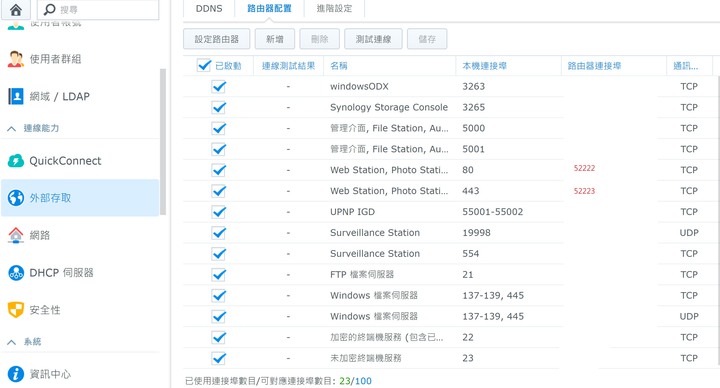Select the 外部存取 globe icon
Viewport: 720px width, 388px height.
(x=16, y=198)
